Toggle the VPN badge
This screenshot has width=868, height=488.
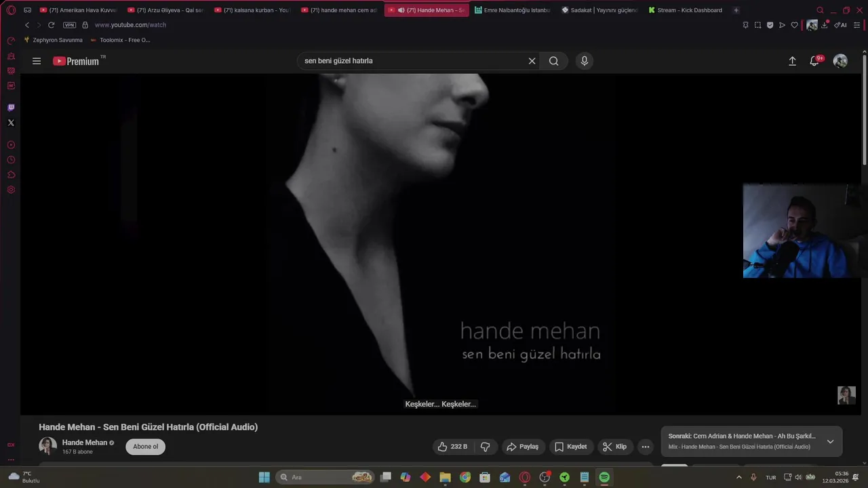[x=69, y=25]
